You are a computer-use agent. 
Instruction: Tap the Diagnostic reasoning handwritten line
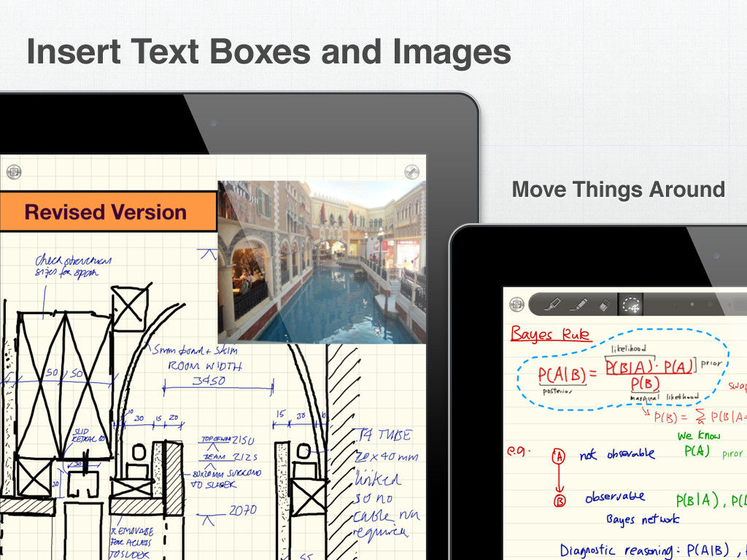(x=642, y=549)
